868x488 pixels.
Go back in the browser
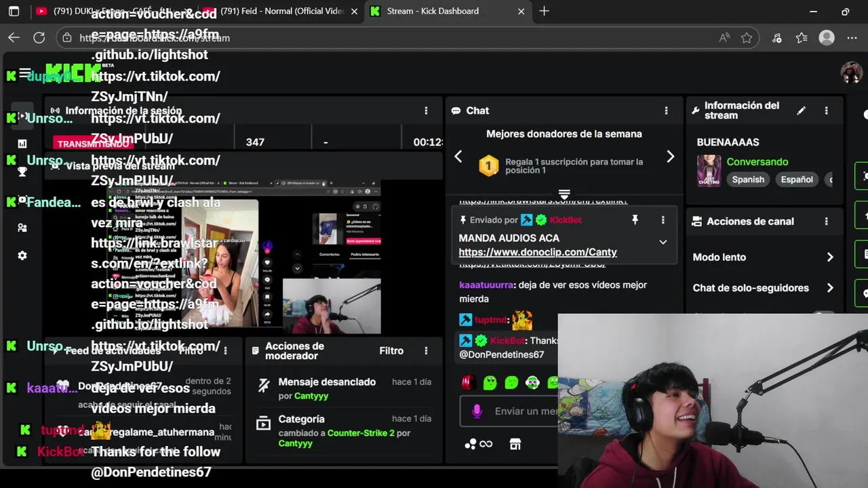(14, 38)
